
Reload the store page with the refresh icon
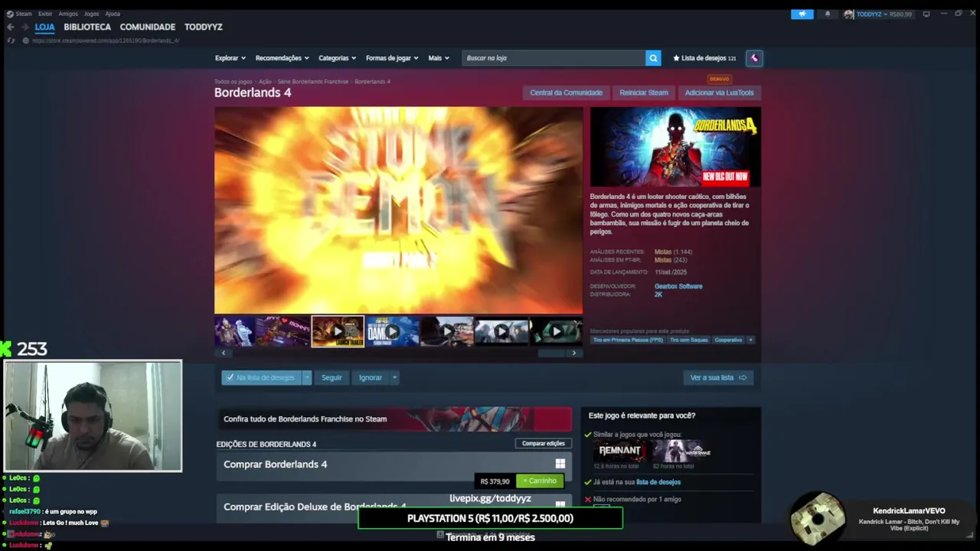coord(11,41)
